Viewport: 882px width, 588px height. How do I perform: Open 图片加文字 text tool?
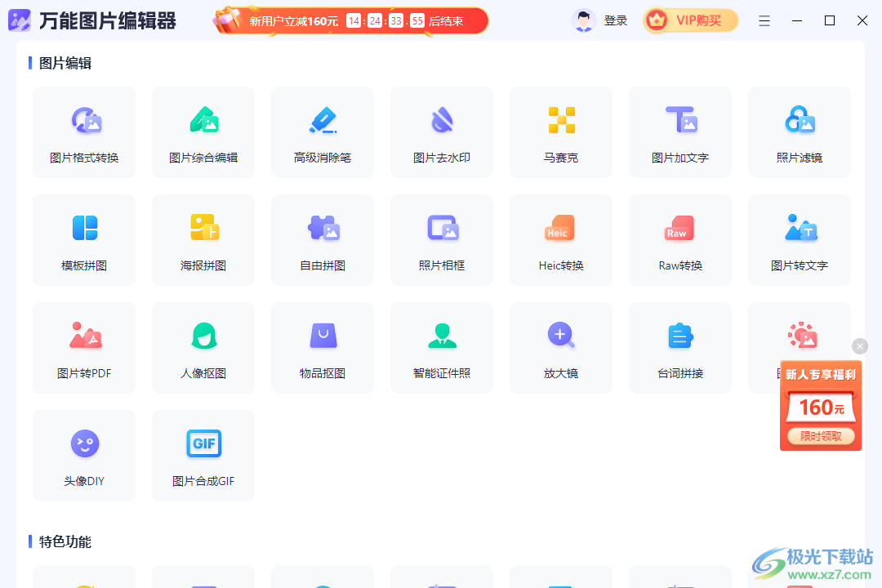tap(680, 132)
